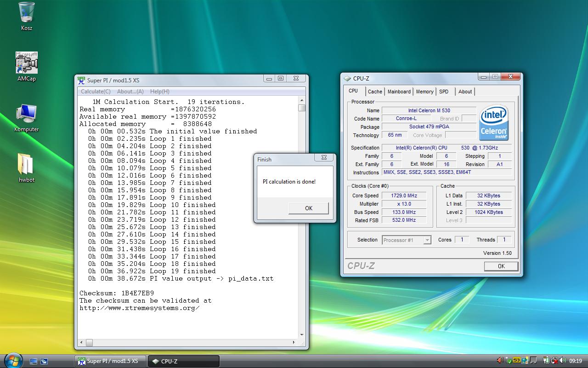
Task: Click OK in the Finish dialog
Action: pyautogui.click(x=309, y=208)
